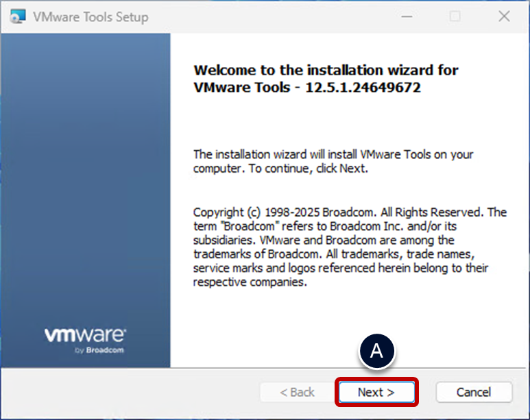This screenshot has height=420, width=530.
Task: Click the Broadcom copyright notice paragraph
Action: pos(350,247)
